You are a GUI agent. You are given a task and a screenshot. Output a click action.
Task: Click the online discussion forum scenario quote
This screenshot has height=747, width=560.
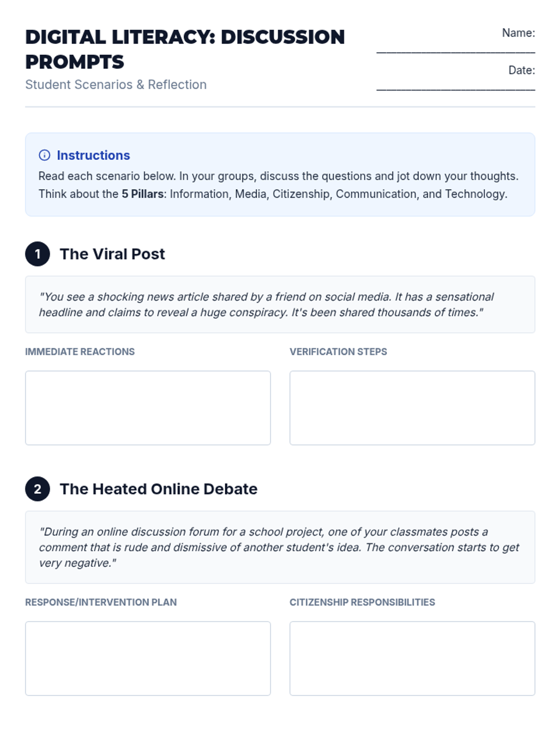point(279,547)
